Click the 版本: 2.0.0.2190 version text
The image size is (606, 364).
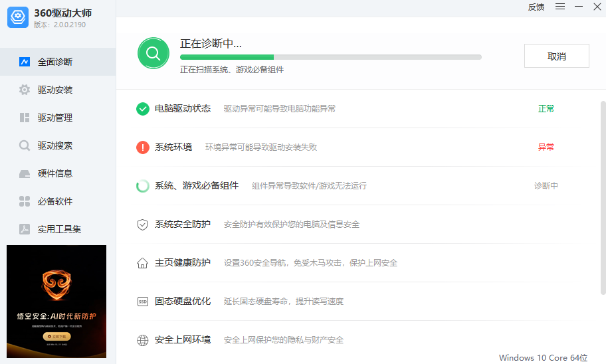click(60, 25)
